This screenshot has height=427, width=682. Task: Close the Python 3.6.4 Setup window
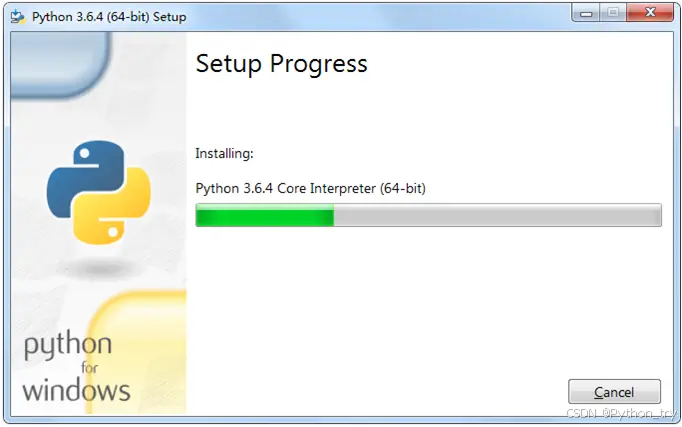click(650, 13)
